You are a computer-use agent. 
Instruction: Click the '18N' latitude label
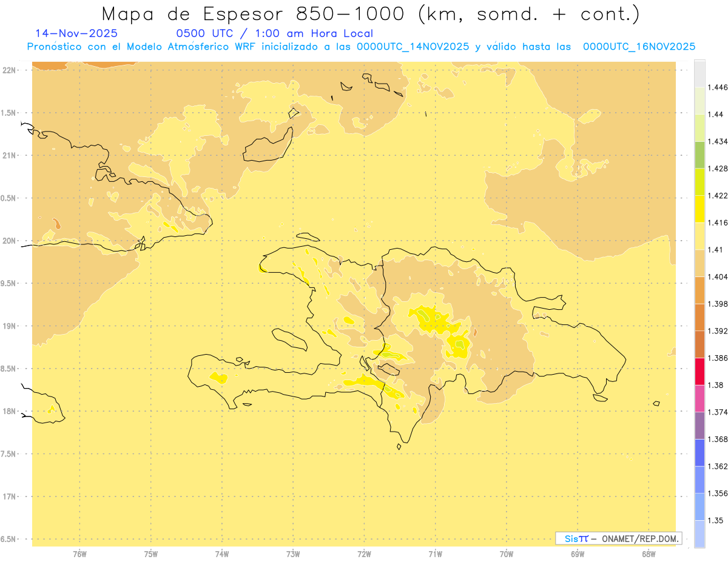[x=9, y=412]
